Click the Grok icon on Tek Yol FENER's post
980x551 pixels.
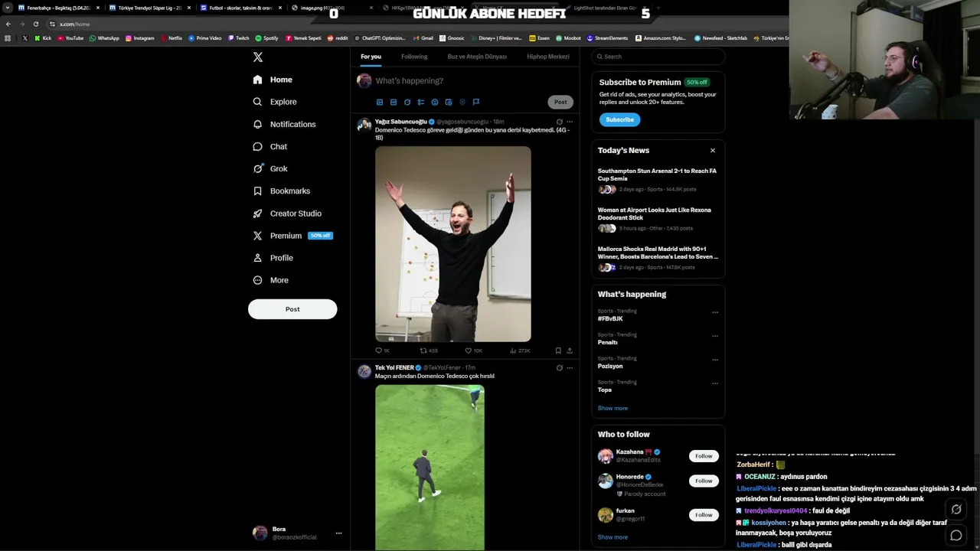click(x=560, y=367)
